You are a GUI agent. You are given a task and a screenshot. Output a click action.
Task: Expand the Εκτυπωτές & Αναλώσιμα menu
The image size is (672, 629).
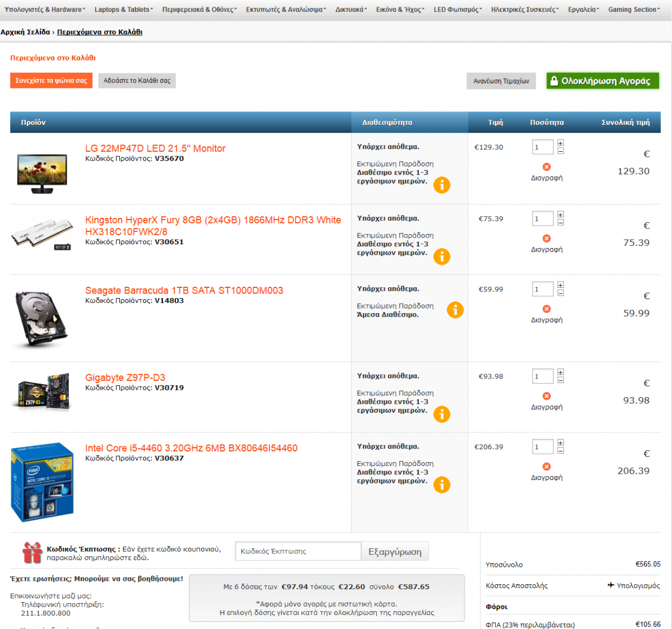(x=286, y=10)
